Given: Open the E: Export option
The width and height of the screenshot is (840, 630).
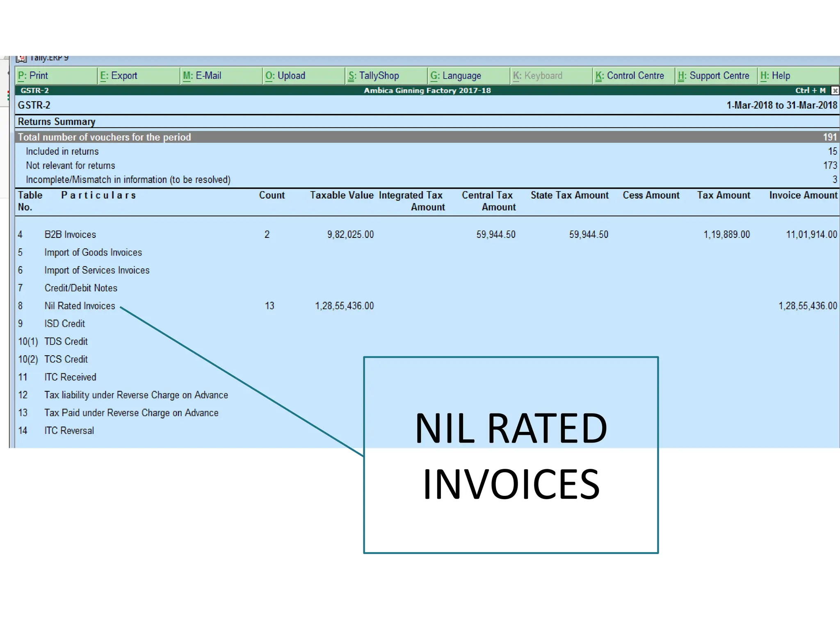Looking at the screenshot, I should tap(139, 76).
